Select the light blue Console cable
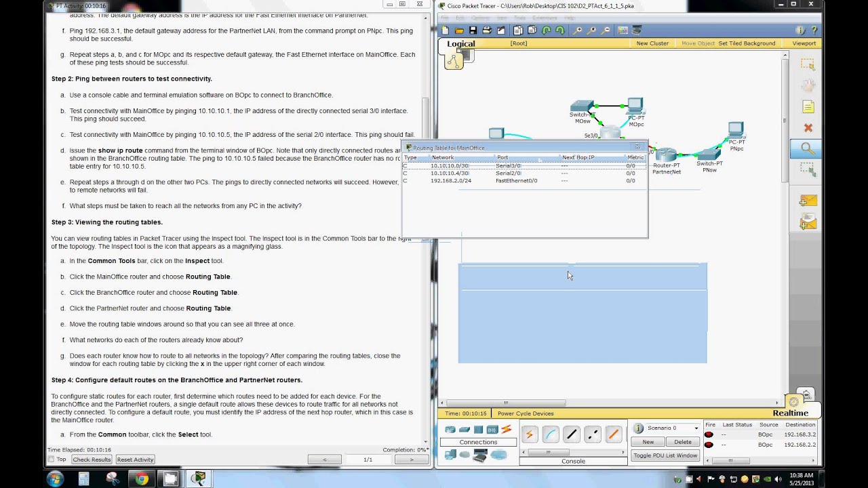868x488 pixels. pos(551,435)
